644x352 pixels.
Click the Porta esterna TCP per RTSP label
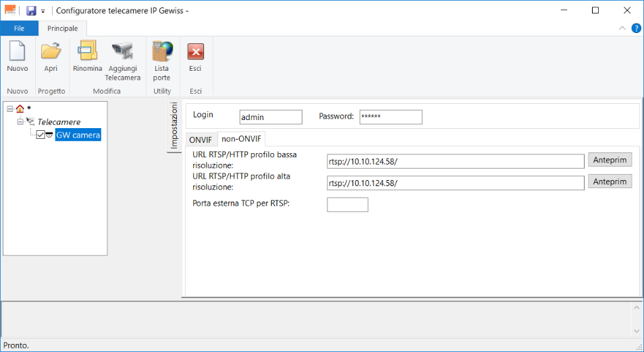point(241,203)
